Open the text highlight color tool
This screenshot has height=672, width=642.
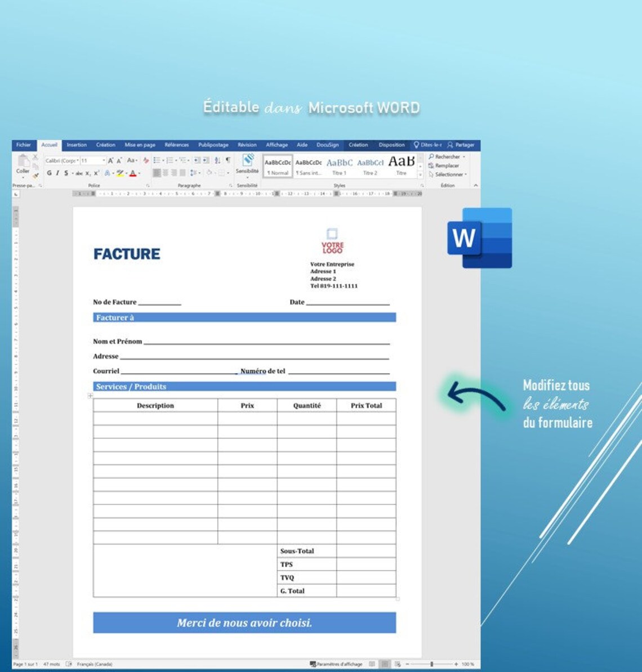(119, 172)
